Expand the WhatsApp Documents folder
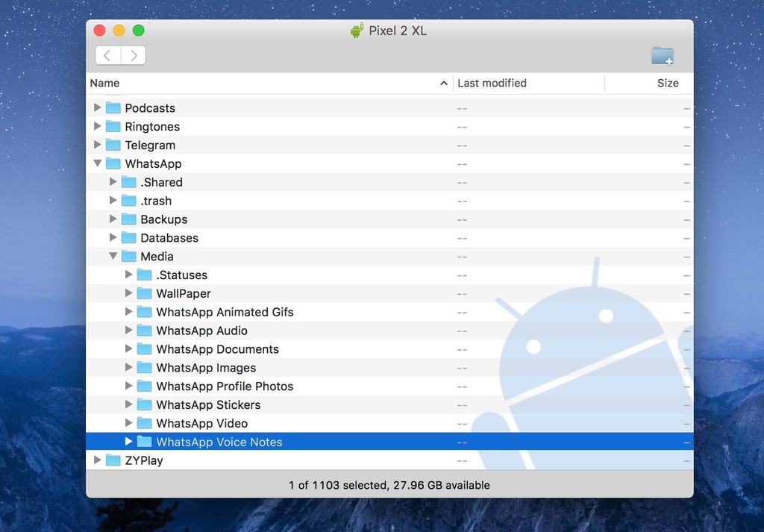Viewport: 764px width, 532px height. 128,348
